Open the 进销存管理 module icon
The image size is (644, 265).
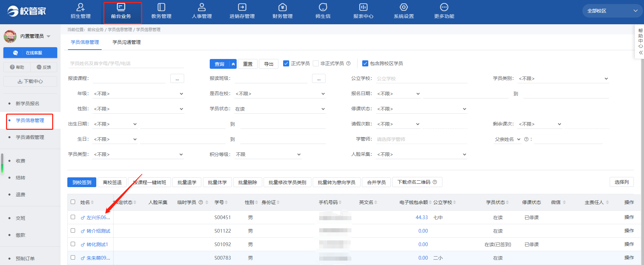[x=242, y=7]
